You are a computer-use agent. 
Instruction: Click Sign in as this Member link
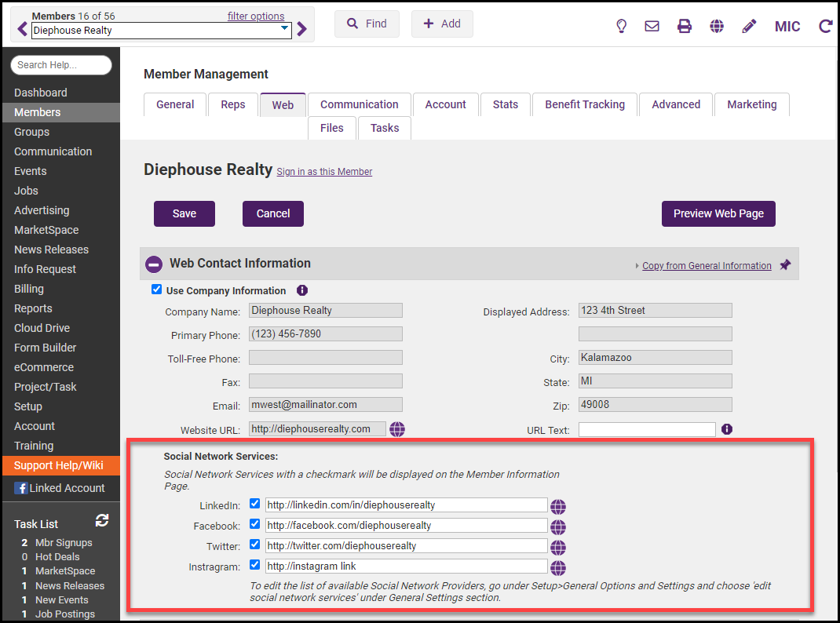(x=324, y=172)
